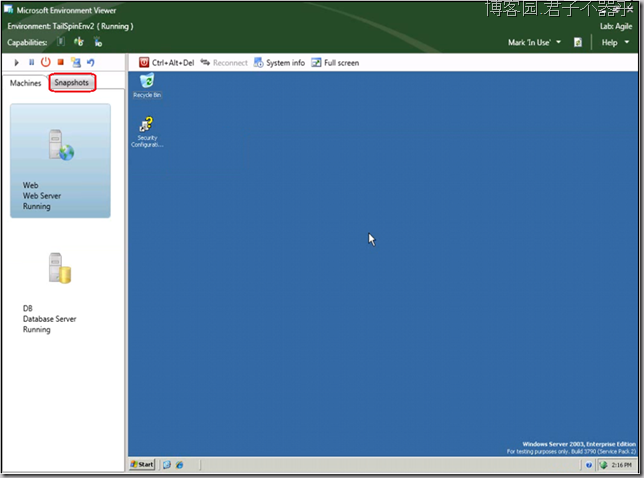
Task: Click the Microsoft Environment Viewer title icon
Action: click(9, 9)
